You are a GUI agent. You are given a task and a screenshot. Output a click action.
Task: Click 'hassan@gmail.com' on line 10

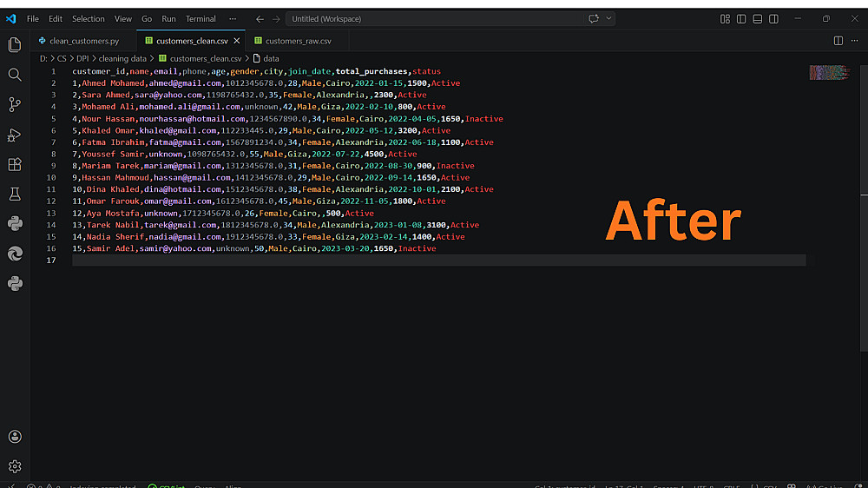coord(192,177)
